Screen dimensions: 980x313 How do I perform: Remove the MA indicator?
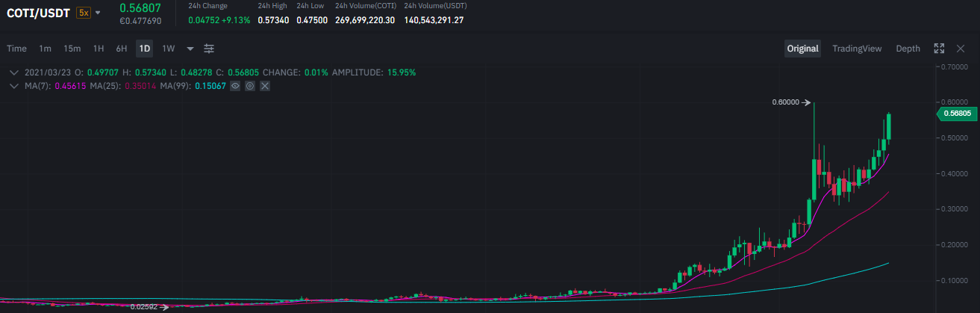point(265,87)
